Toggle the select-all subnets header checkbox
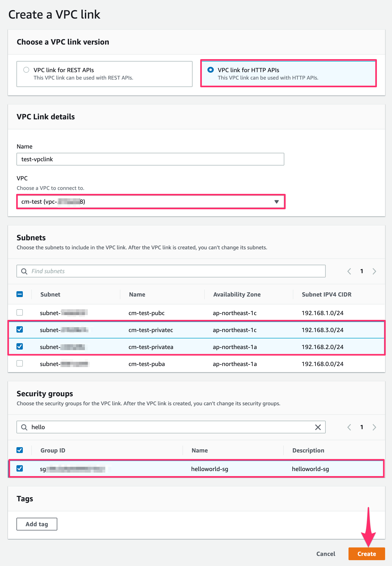This screenshot has width=392, height=566. coord(20,294)
